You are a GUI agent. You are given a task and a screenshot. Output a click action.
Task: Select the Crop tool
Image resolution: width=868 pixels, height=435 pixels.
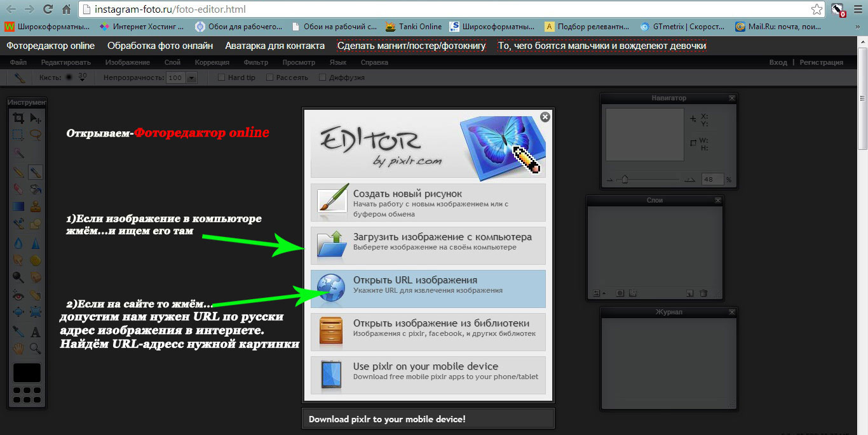pos(18,117)
